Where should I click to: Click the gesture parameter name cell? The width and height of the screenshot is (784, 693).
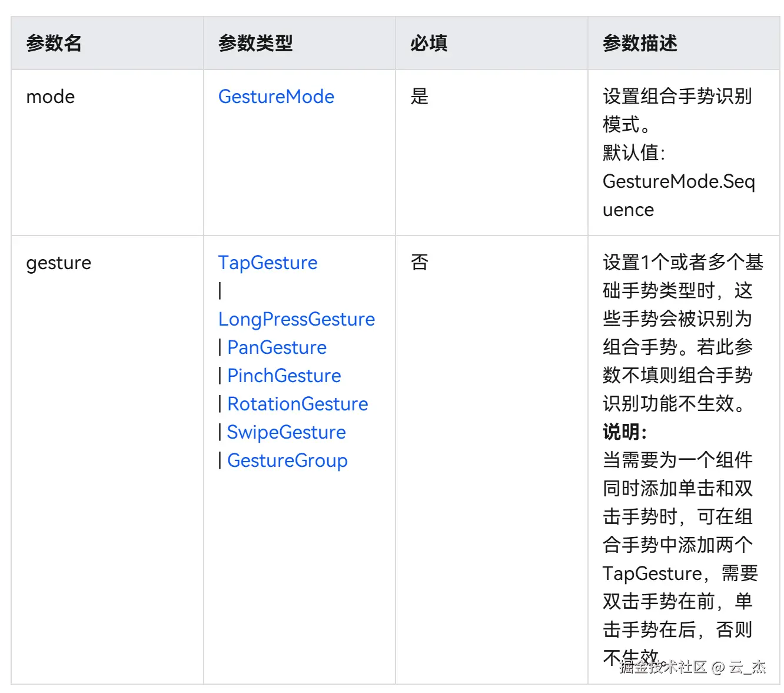click(59, 263)
